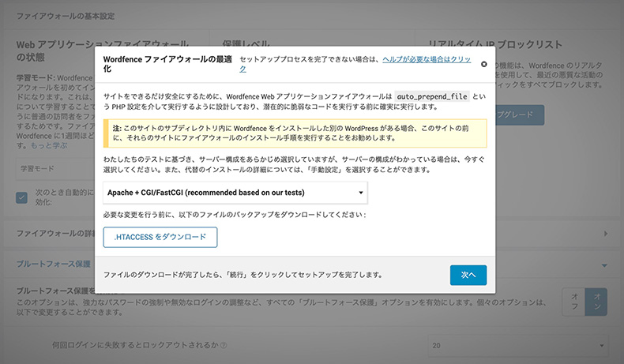
Task: Expand the ファイアウォールの詳細 section arrow
Action: pos(606,234)
